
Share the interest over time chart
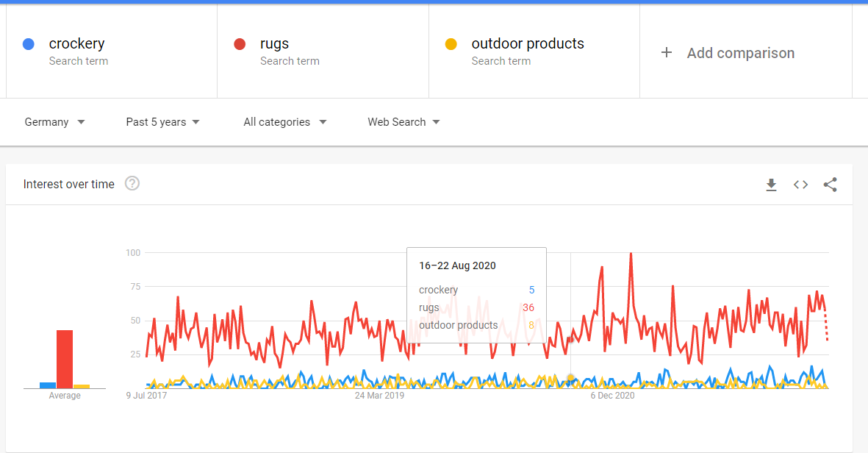pos(830,185)
